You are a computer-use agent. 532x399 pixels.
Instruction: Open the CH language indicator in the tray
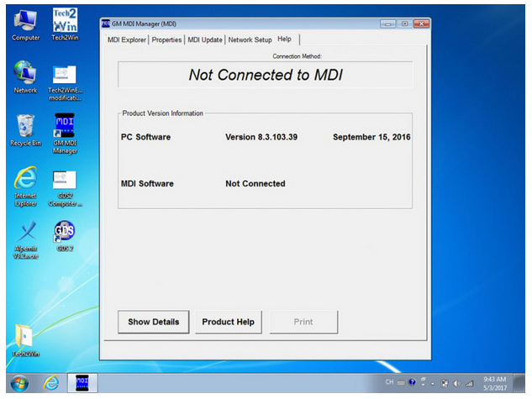[x=389, y=382]
